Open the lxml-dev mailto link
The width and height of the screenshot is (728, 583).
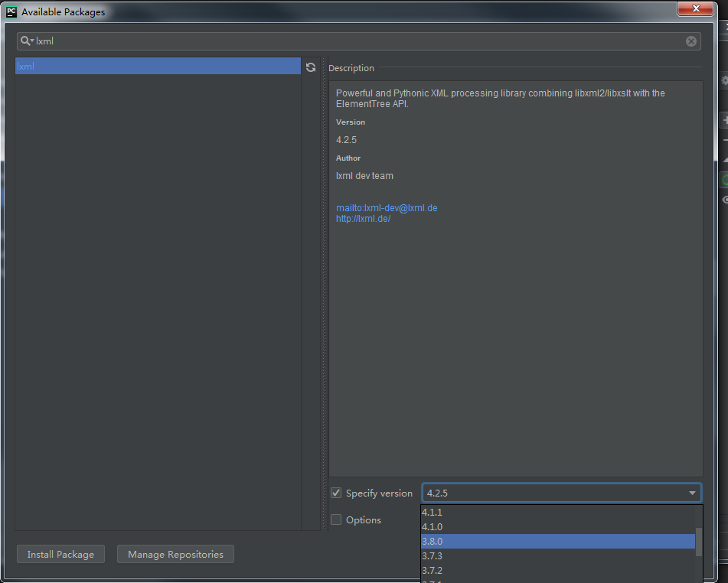387,207
